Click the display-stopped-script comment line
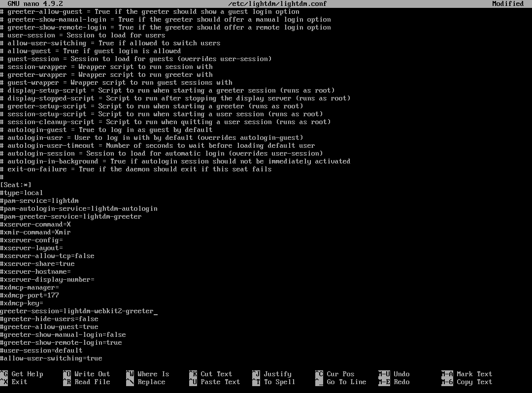The width and height of the screenshot is (532, 393). [175, 98]
